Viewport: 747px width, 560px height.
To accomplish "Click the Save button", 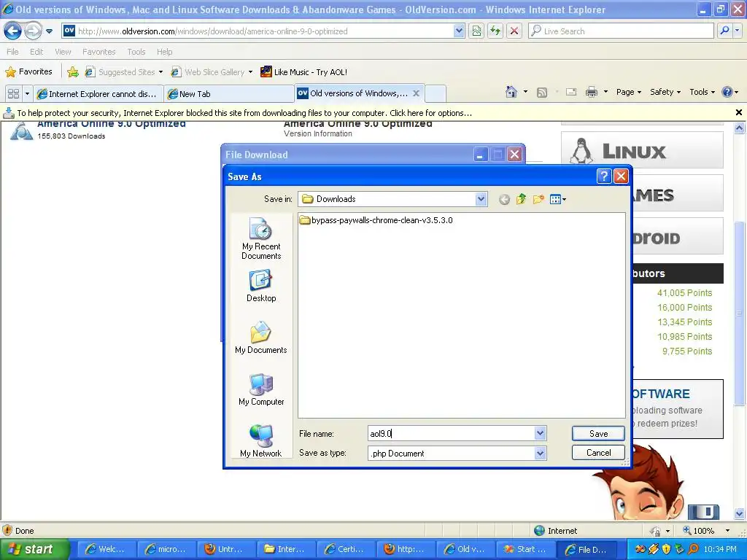I will coord(598,433).
